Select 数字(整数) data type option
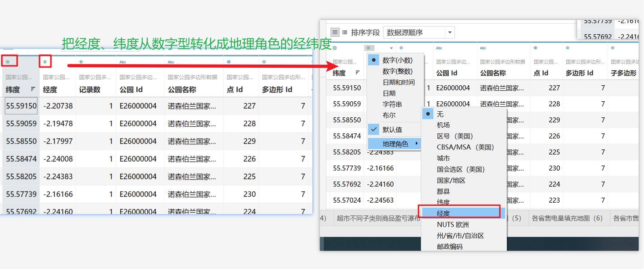This screenshot has height=269, width=644. click(x=396, y=71)
